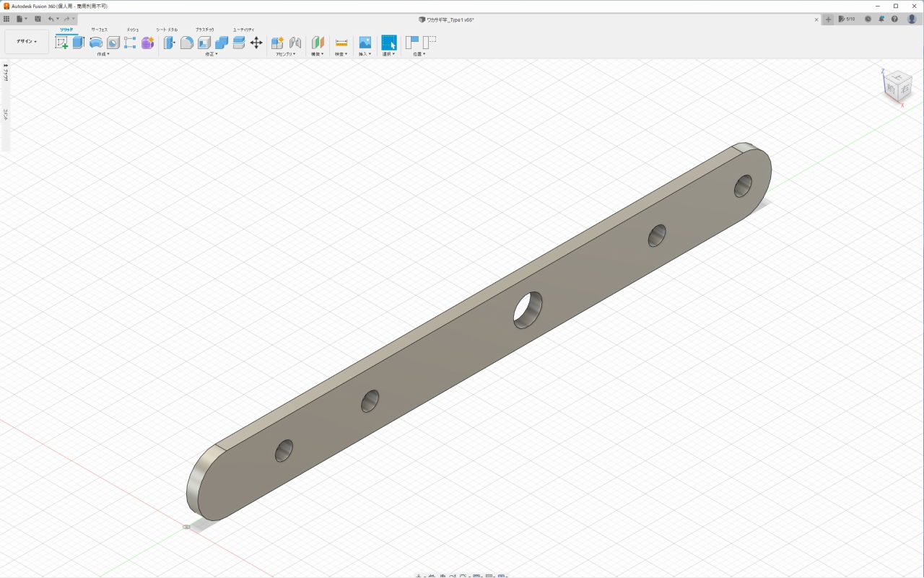Click the Align position tool icon
Screen dimensions: 924x578
coord(411,43)
